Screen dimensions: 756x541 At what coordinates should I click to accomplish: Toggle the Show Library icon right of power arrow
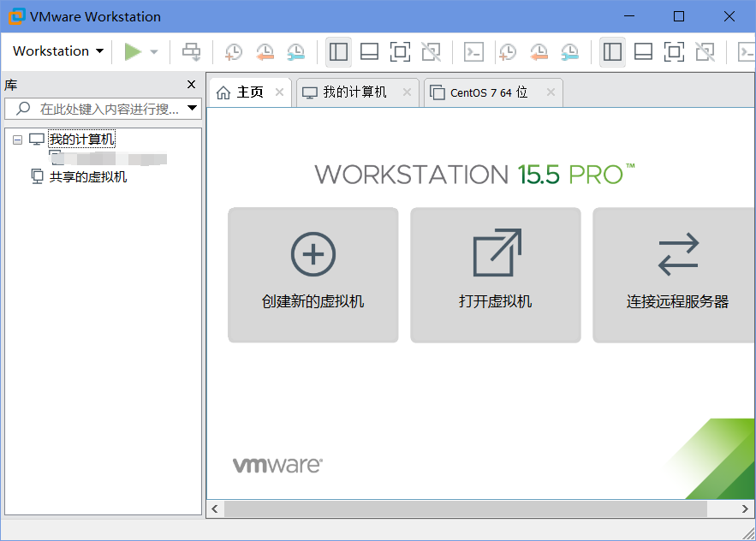pos(338,51)
